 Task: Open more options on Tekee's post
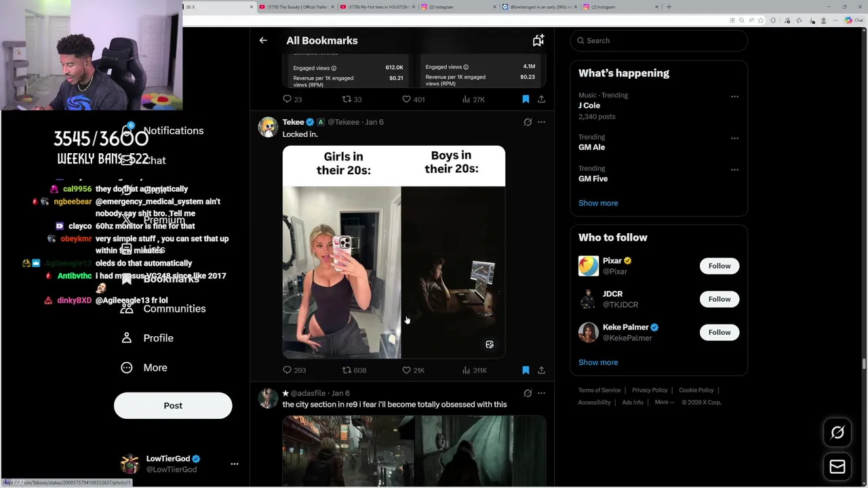pos(541,122)
